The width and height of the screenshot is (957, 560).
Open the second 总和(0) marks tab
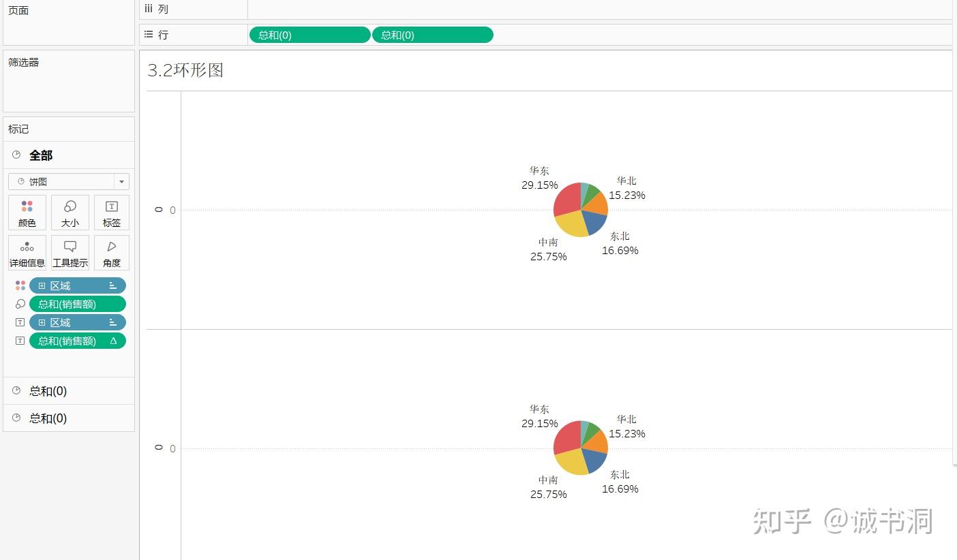pos(48,418)
